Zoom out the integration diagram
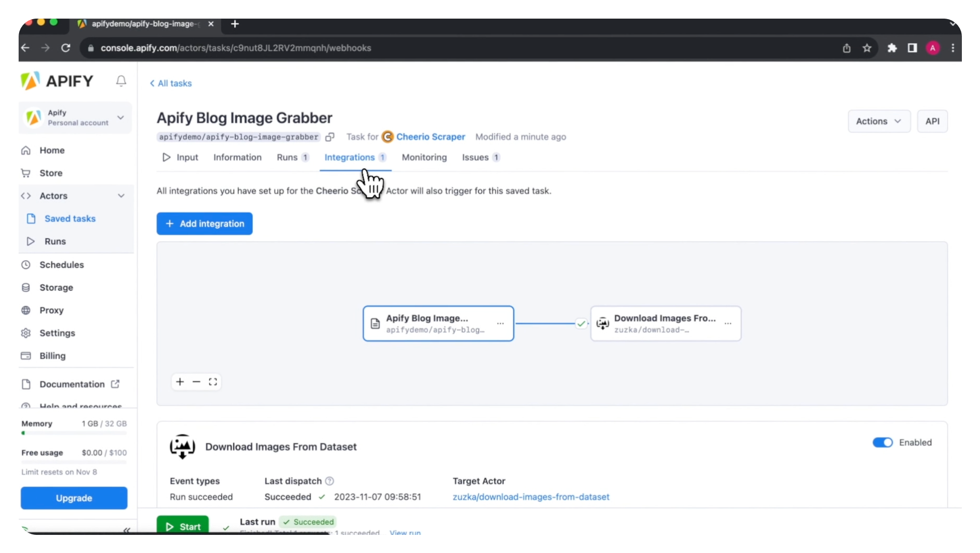Screen dimensions: 980x553 (196, 382)
